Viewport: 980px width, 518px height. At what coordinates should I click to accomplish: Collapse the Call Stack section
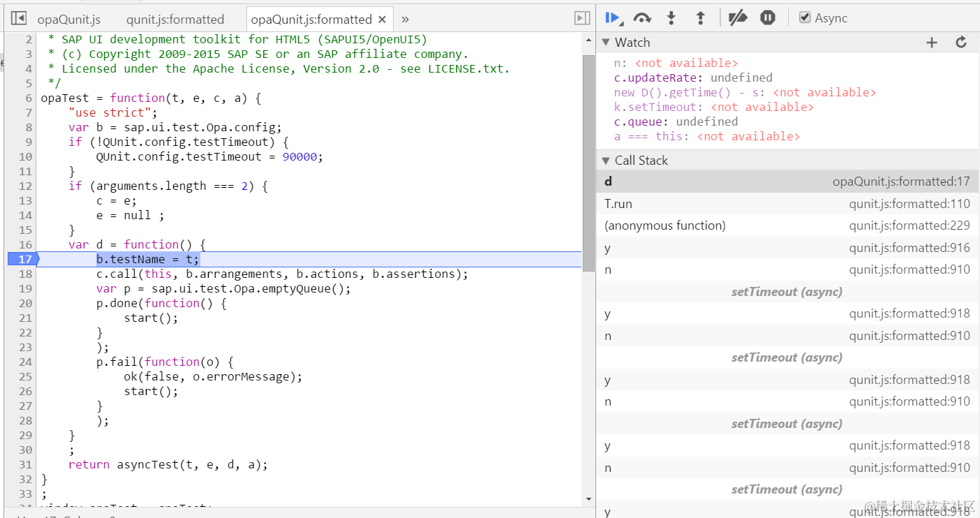pyautogui.click(x=606, y=161)
